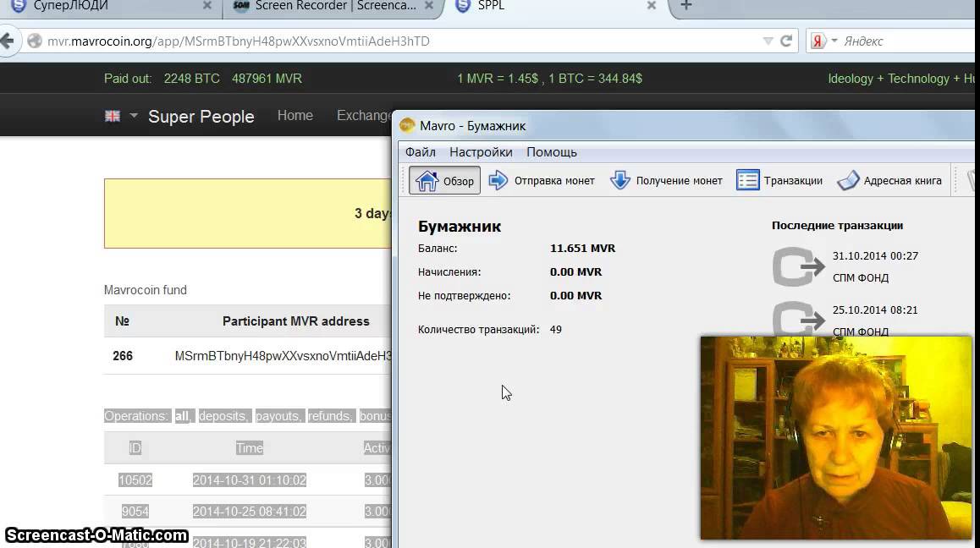The width and height of the screenshot is (980, 548).
Task: Go back in browser history
Action: (8, 41)
